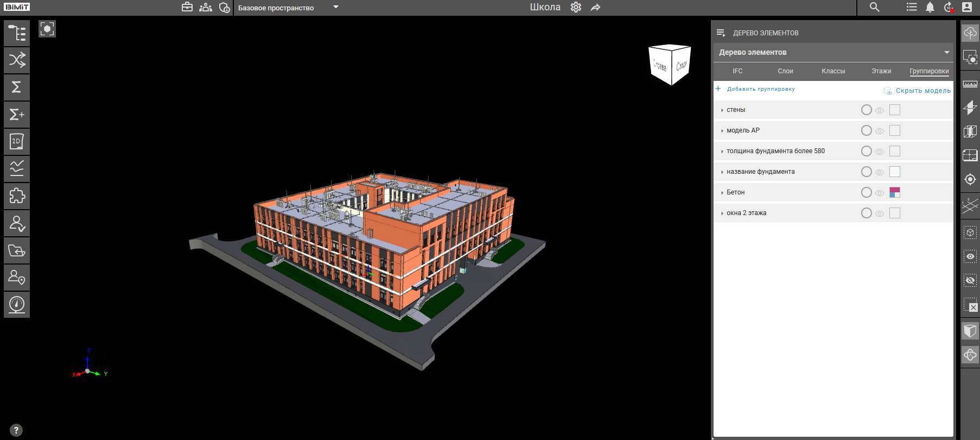The height and width of the screenshot is (440, 980).
Task: Switch to the IFC tab
Action: [737, 71]
